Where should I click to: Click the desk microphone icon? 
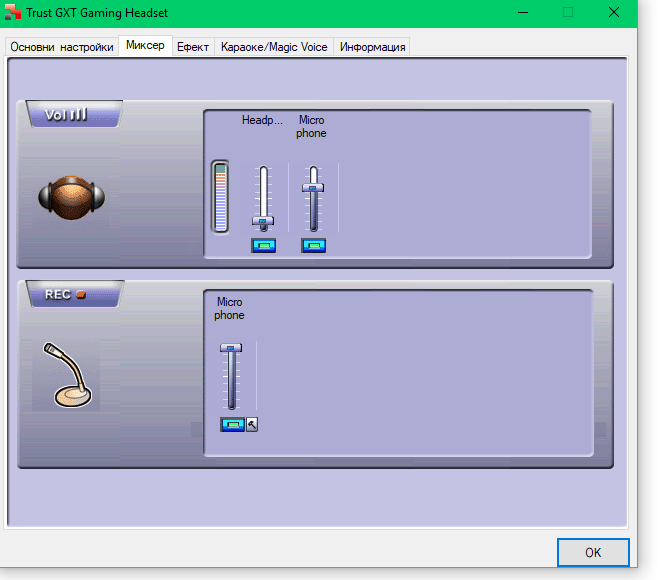pyautogui.click(x=67, y=375)
